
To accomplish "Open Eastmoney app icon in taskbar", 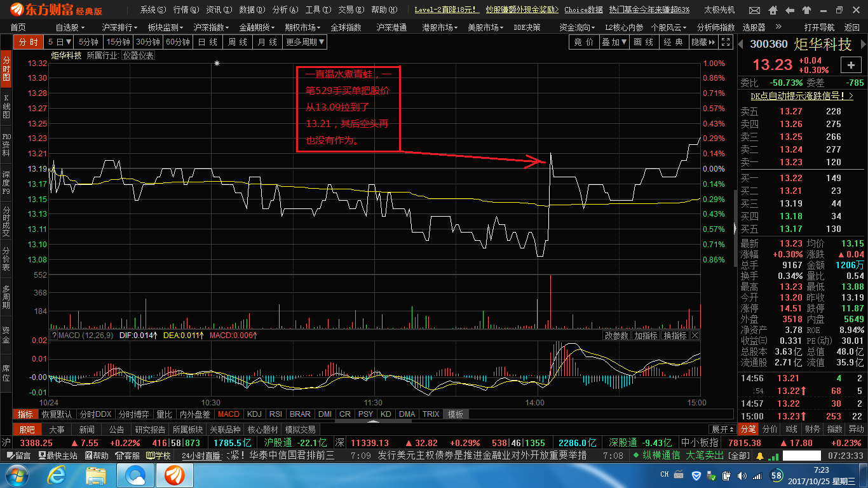I will [175, 475].
